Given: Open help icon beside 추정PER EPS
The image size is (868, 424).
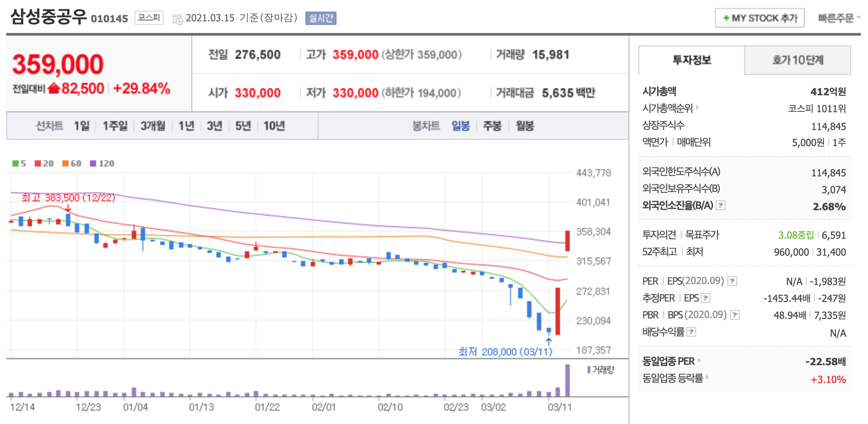Looking at the screenshot, I should [706, 298].
